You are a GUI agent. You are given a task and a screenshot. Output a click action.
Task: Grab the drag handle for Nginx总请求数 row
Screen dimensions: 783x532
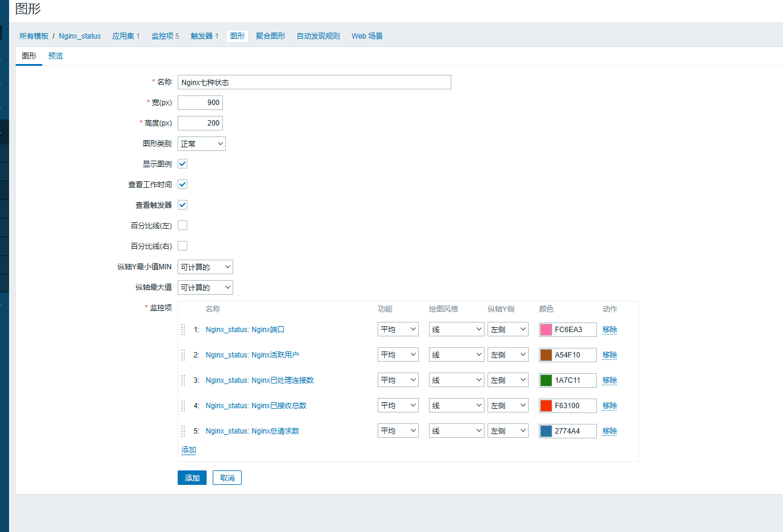coord(183,431)
